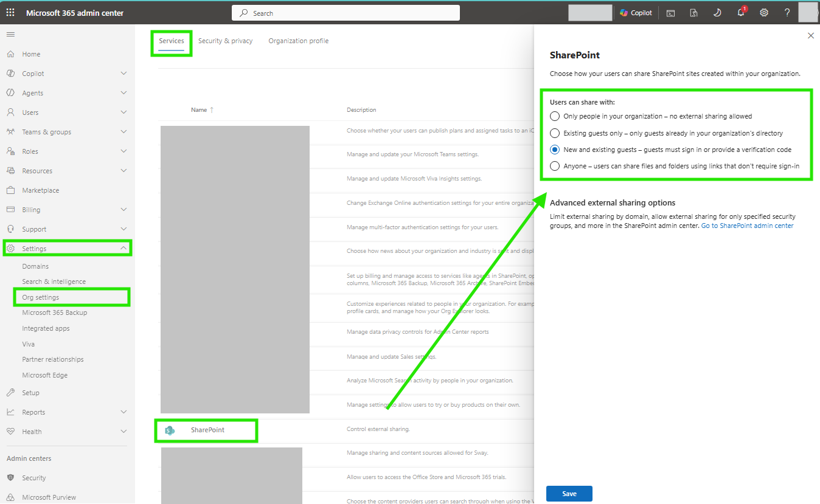Open Microsoft Edge settings item
This screenshot has height=504, width=820.
(45, 375)
